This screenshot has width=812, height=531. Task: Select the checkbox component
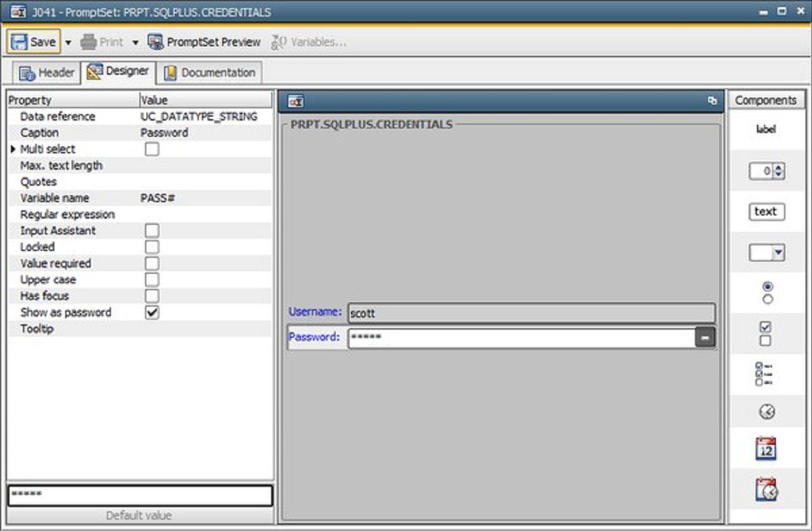click(x=766, y=334)
